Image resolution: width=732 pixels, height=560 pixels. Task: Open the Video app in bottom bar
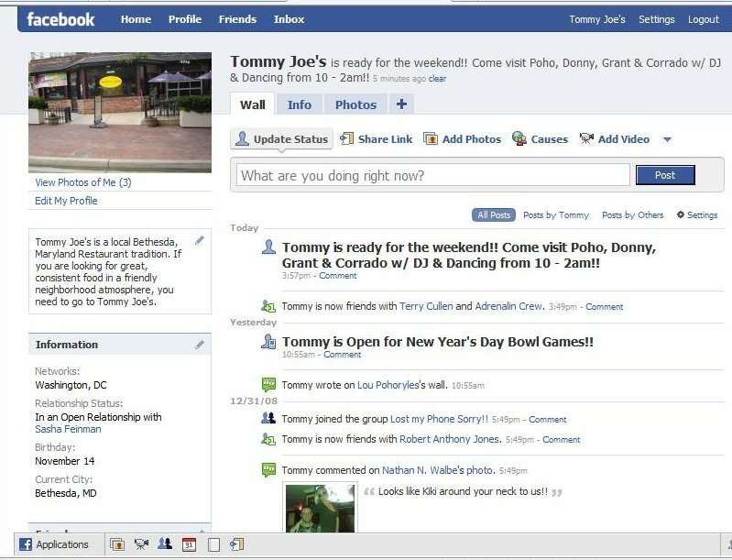click(x=141, y=544)
